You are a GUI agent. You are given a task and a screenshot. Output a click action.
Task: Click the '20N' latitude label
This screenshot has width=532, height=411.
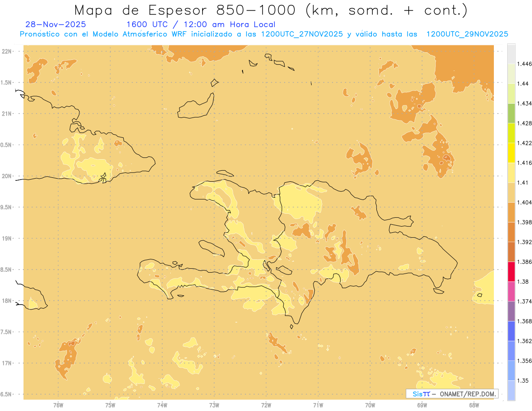click(x=6, y=176)
